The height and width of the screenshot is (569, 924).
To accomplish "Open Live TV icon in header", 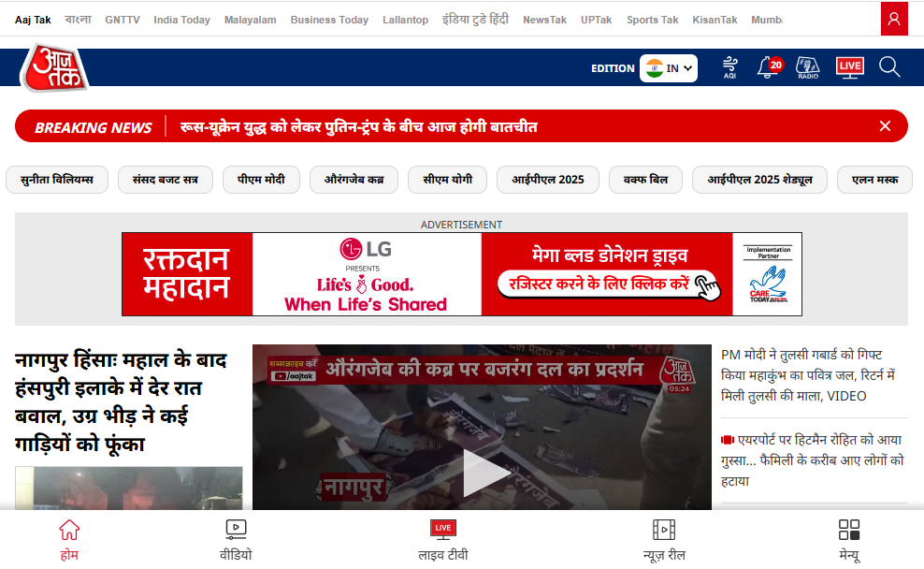I will pos(850,67).
